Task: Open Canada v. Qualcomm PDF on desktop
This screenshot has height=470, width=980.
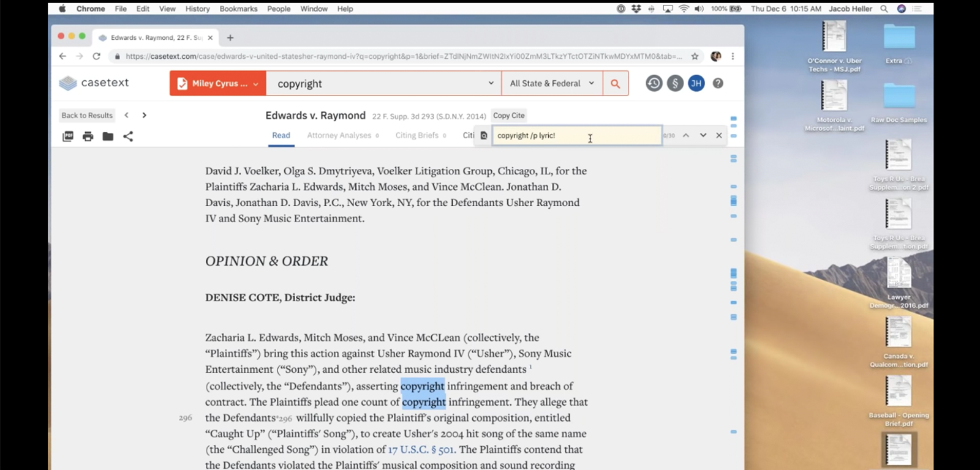Action: pyautogui.click(x=899, y=342)
